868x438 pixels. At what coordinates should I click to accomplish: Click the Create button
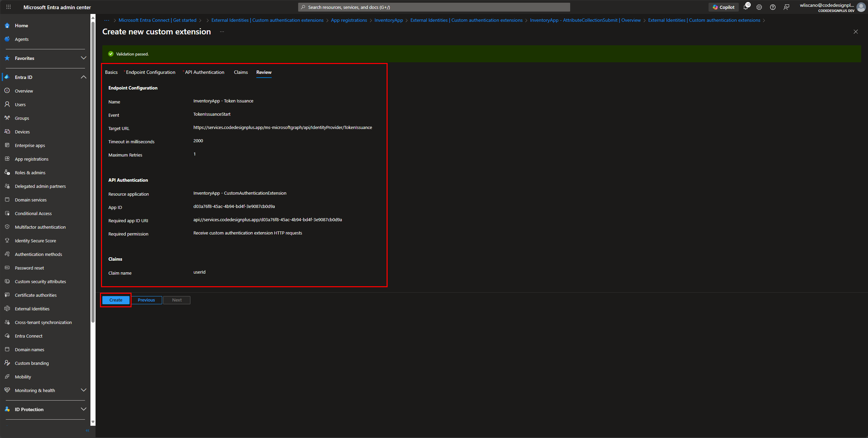coord(116,300)
